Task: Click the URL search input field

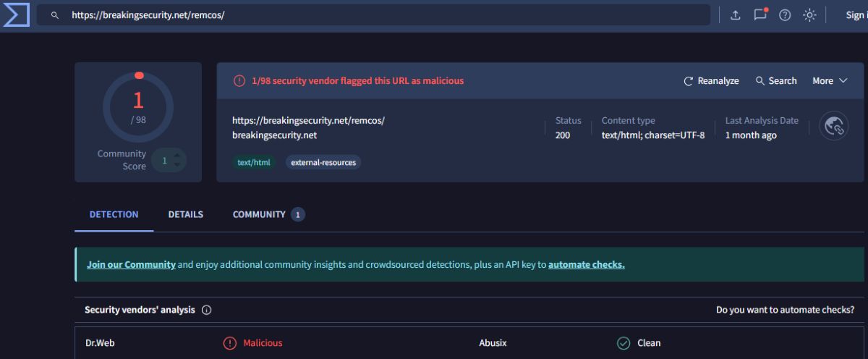Action: [383, 15]
